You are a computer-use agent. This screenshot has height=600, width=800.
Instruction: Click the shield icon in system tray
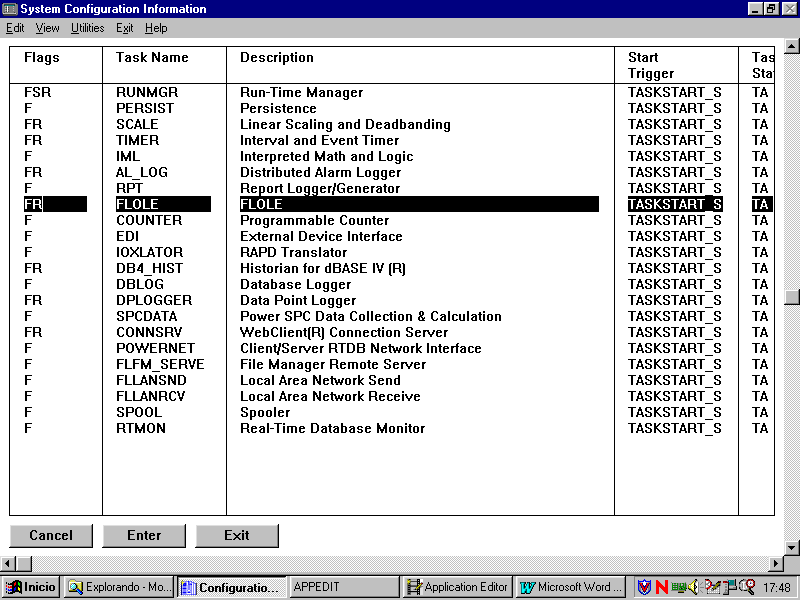click(645, 587)
